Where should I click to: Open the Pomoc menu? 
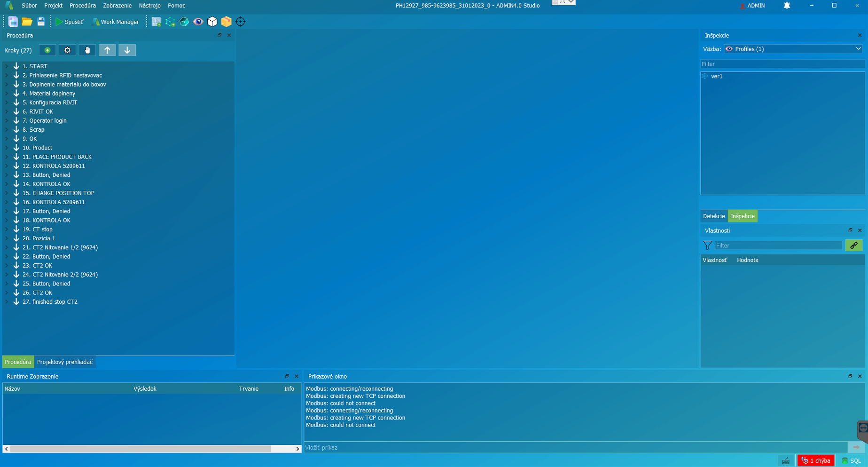(177, 6)
